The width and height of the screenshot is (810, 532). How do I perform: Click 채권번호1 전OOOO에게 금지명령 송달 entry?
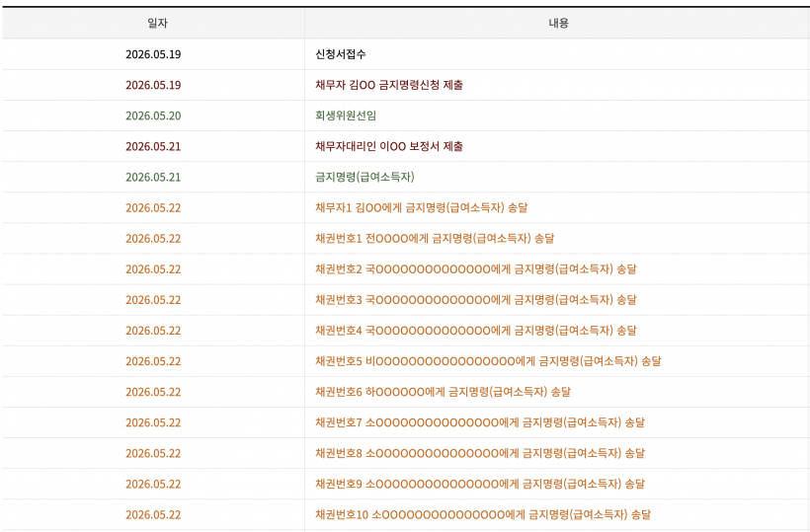click(435, 239)
